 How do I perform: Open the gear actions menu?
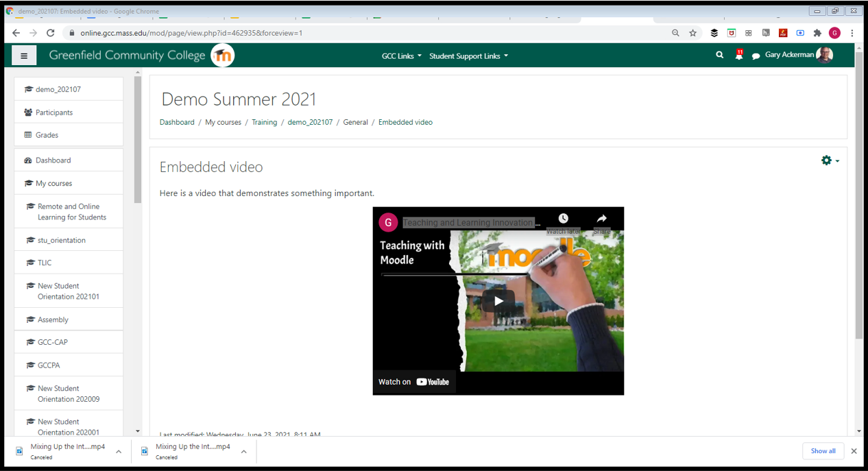point(826,160)
